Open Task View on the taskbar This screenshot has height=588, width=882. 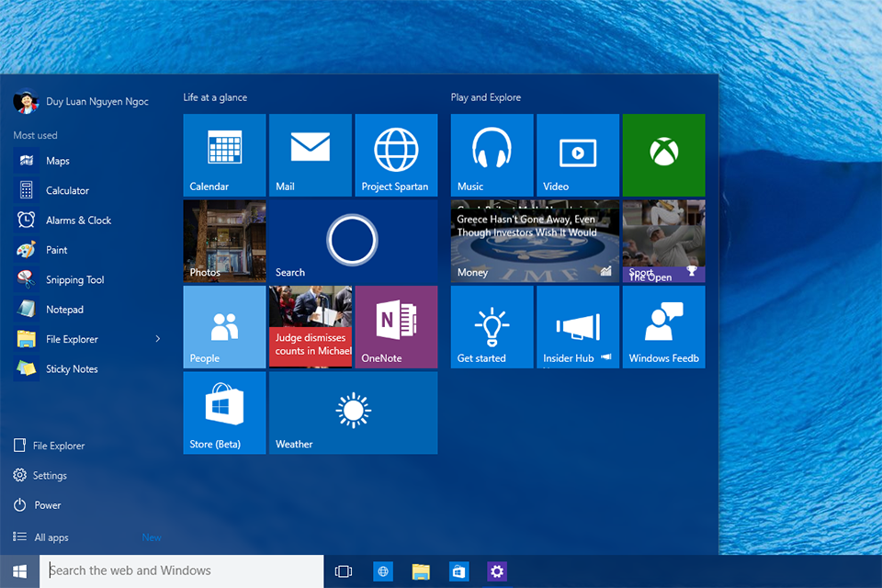click(343, 571)
